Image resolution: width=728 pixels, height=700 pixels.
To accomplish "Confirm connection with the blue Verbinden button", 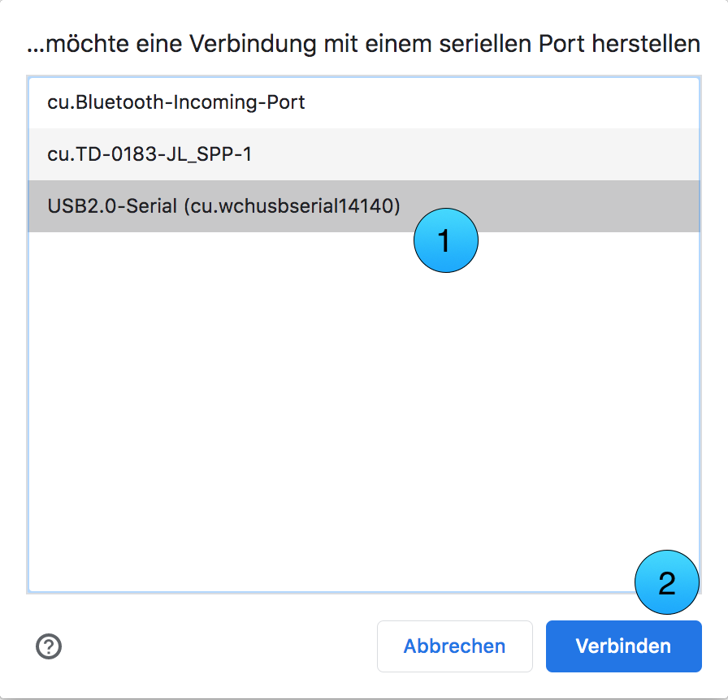I will [623, 646].
